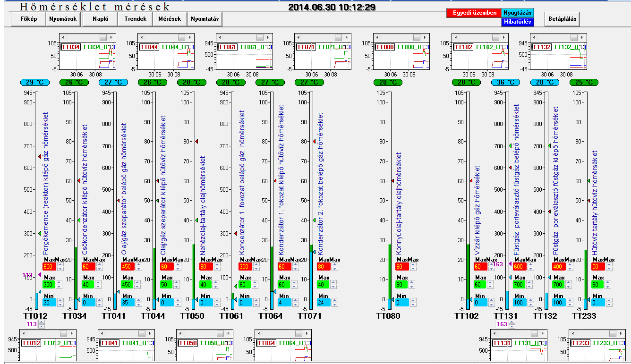Click the TT050 tag label

[192, 316]
